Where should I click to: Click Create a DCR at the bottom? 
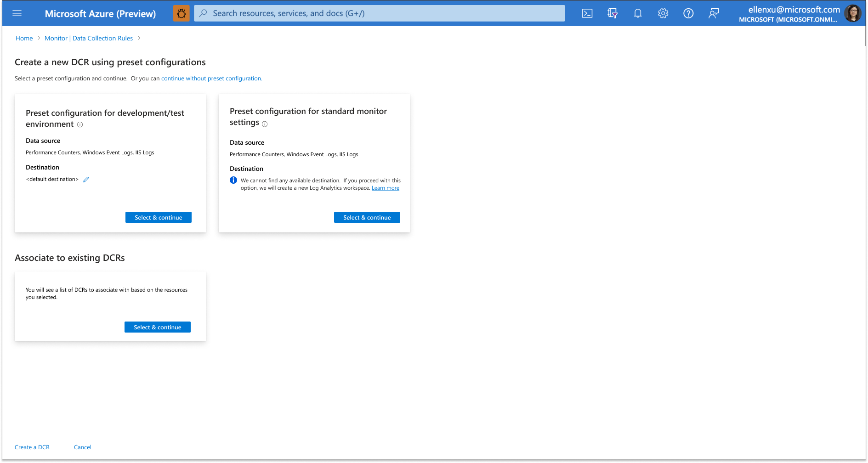point(32,447)
